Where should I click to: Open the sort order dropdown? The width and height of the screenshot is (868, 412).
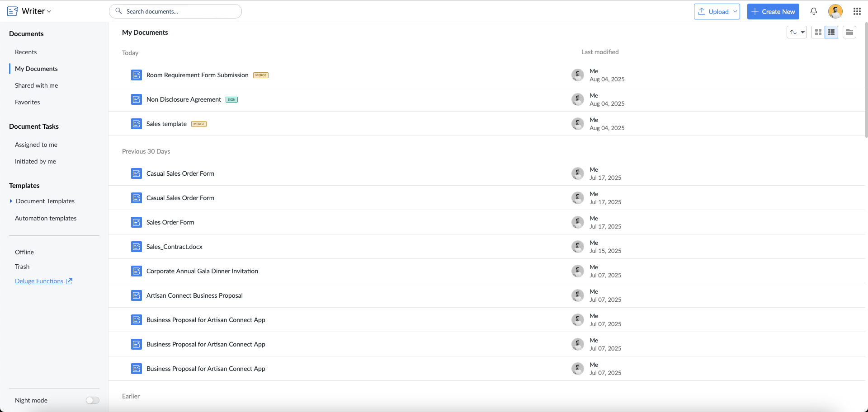tap(797, 32)
